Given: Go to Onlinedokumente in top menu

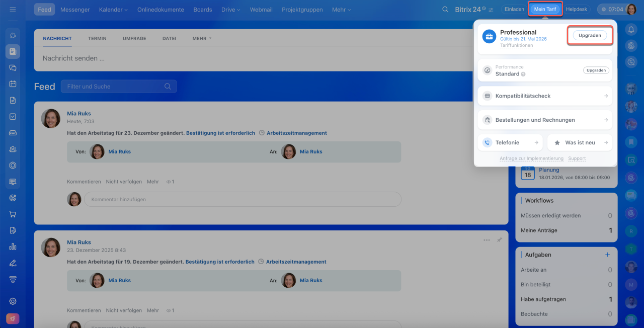Looking at the screenshot, I should (x=160, y=10).
